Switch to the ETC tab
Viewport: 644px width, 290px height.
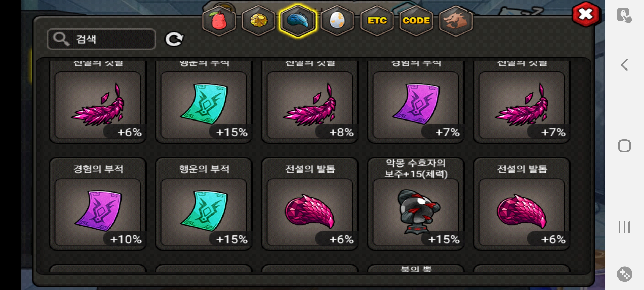click(377, 21)
